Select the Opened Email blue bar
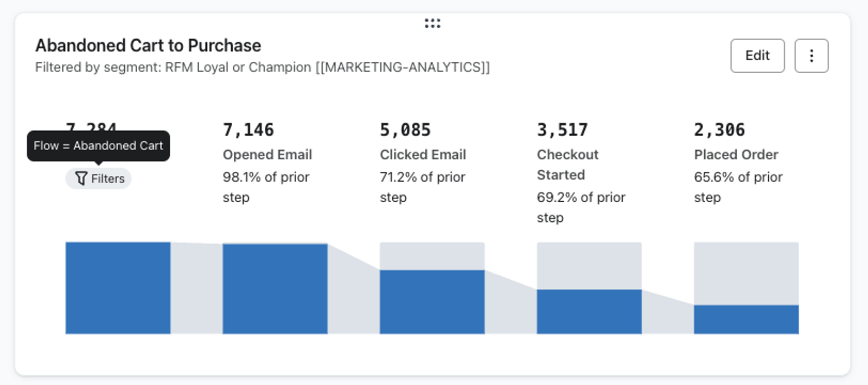The width and height of the screenshot is (868, 385). tap(275, 289)
